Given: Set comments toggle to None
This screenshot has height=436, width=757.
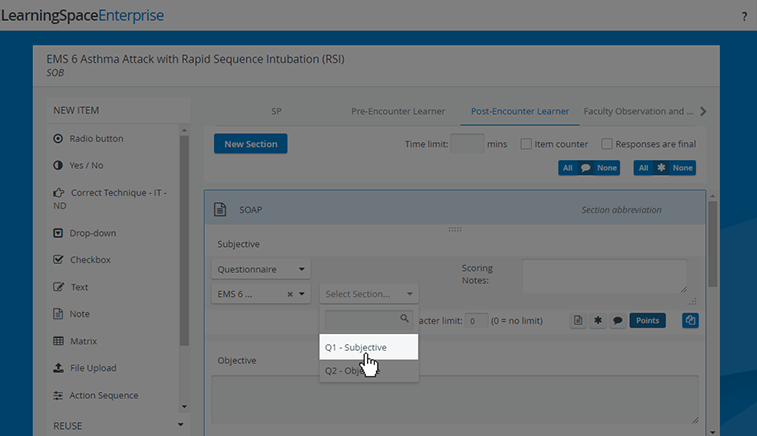Looking at the screenshot, I should 607,168.
